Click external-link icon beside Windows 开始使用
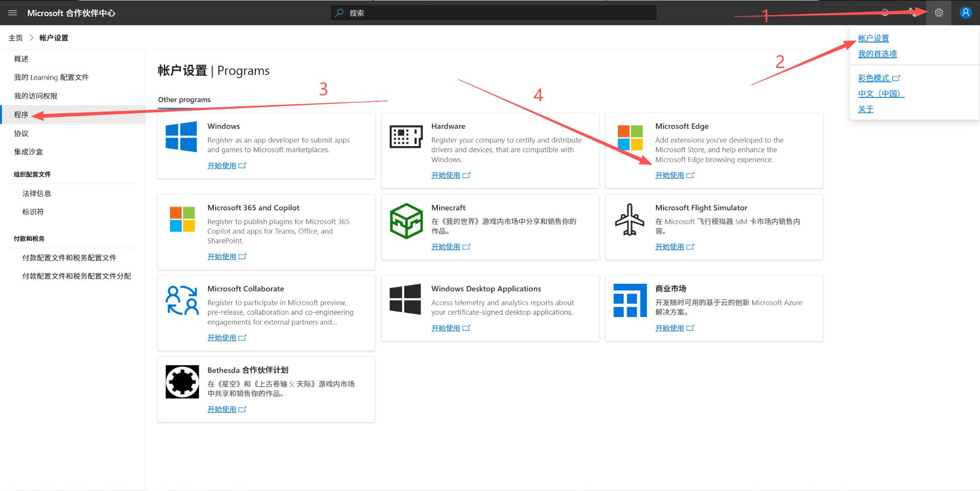This screenshot has width=980, height=491. tap(243, 165)
